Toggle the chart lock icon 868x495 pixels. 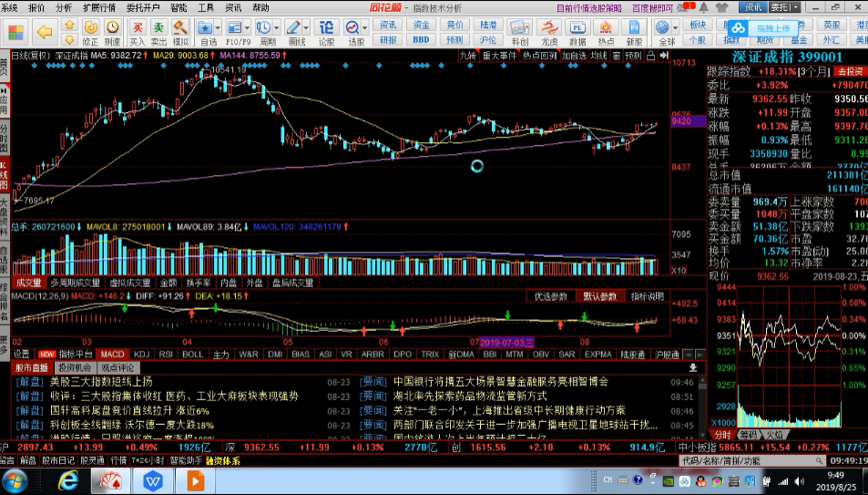pos(651,56)
